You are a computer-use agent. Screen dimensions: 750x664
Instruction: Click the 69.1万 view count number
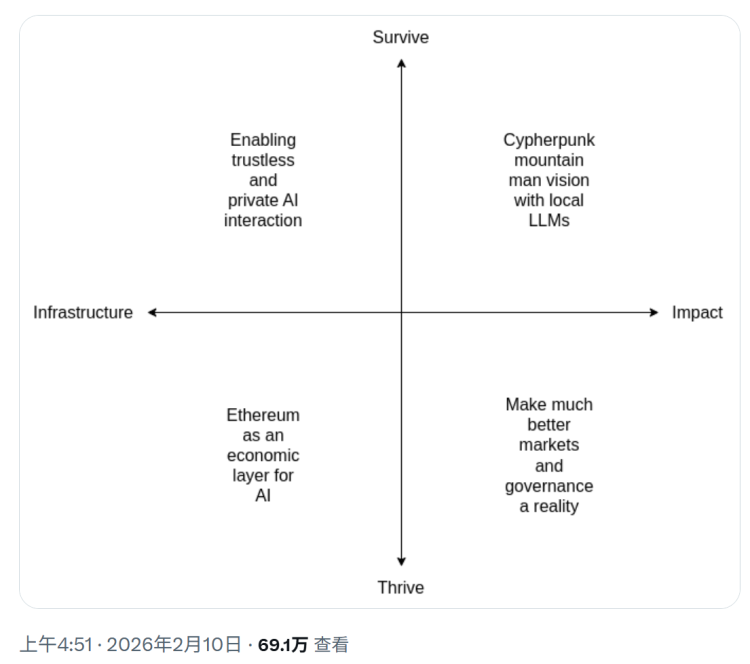point(282,644)
